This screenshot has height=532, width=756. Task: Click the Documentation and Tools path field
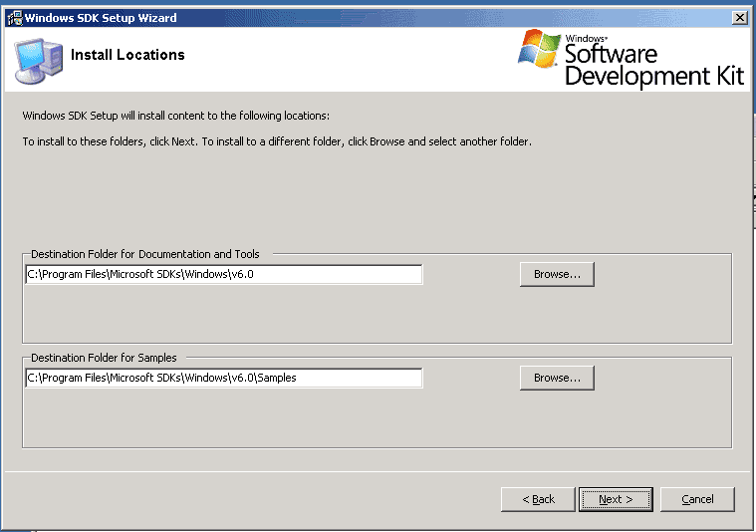click(x=224, y=274)
